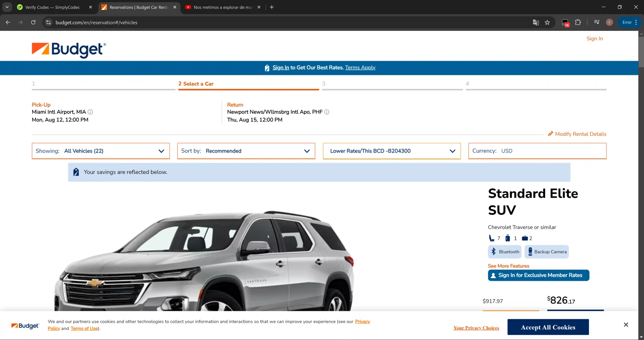The image size is (644, 340).
Task: Click the seat count icon showing 7
Action: pos(492,238)
